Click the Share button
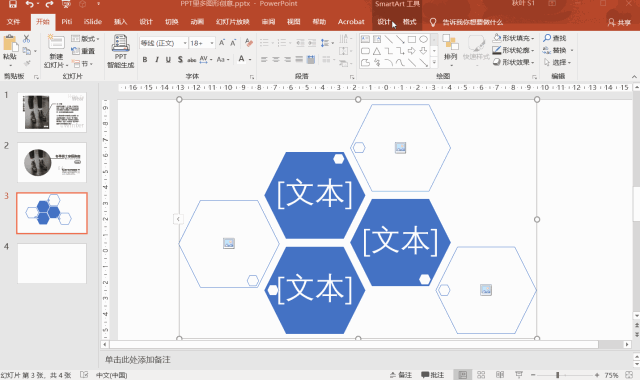The height and width of the screenshot is (380, 640). (x=619, y=22)
